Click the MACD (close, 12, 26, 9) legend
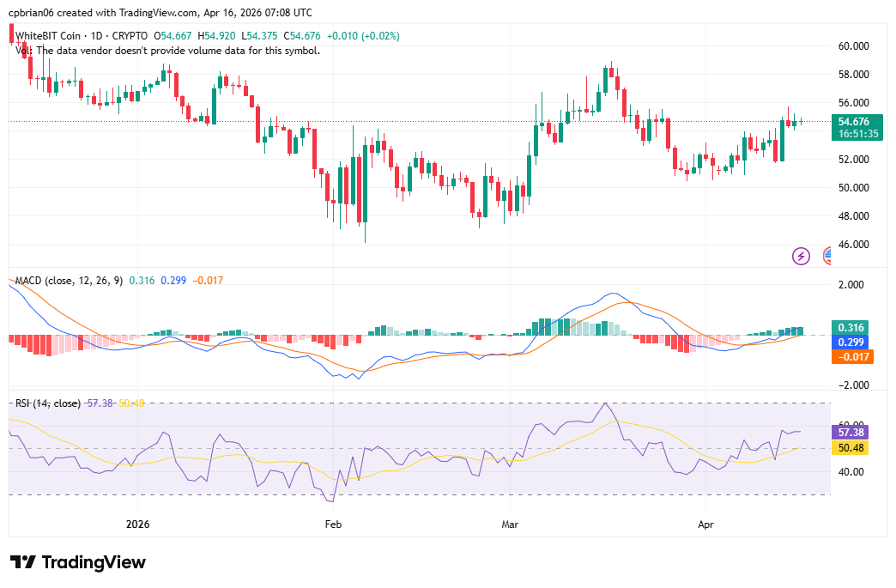896x588 pixels. coord(69,281)
